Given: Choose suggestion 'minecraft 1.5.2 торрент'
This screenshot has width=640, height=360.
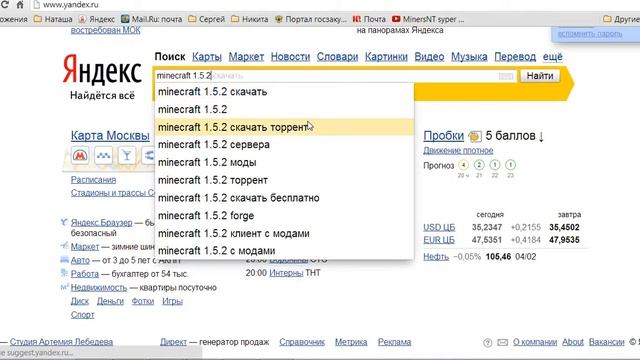Looking at the screenshot, I should click(284, 180).
